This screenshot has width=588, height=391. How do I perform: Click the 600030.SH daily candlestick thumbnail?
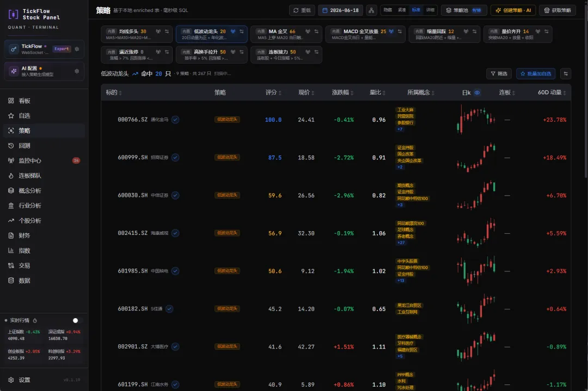[476, 195]
